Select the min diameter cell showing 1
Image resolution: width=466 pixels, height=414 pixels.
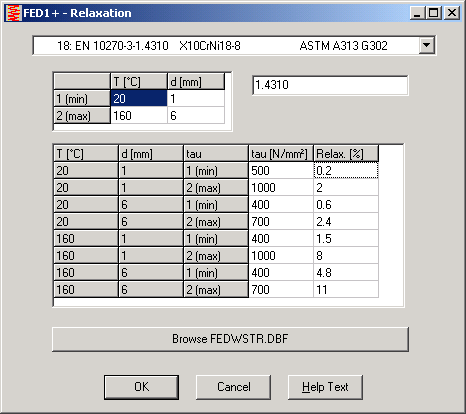click(196, 98)
